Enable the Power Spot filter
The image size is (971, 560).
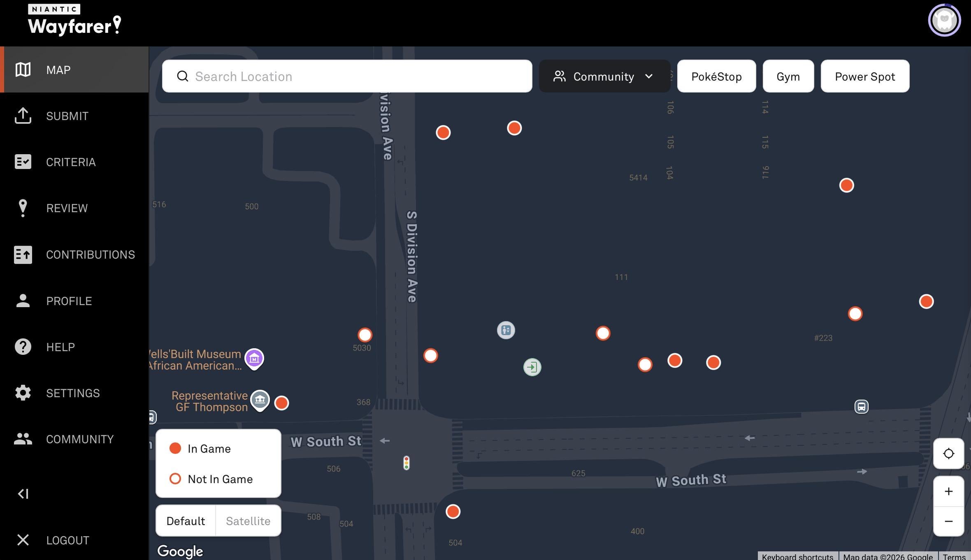click(x=865, y=76)
